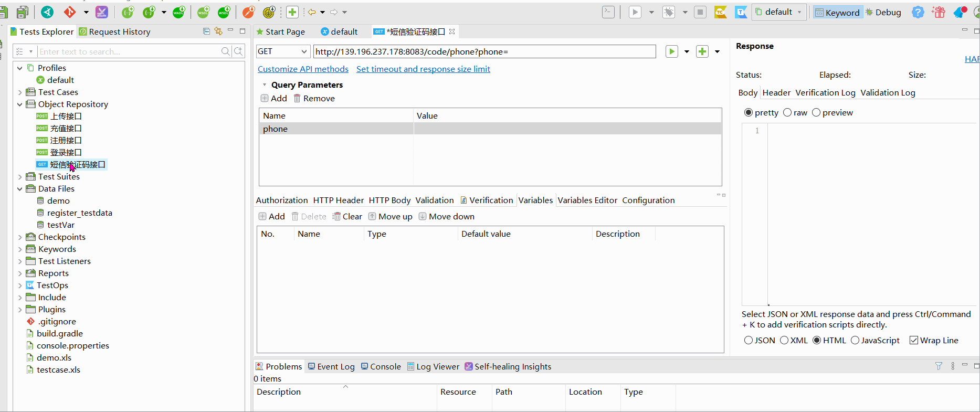The height and width of the screenshot is (412, 980).
Task: Open the Validation Log response tab
Action: coord(888,93)
